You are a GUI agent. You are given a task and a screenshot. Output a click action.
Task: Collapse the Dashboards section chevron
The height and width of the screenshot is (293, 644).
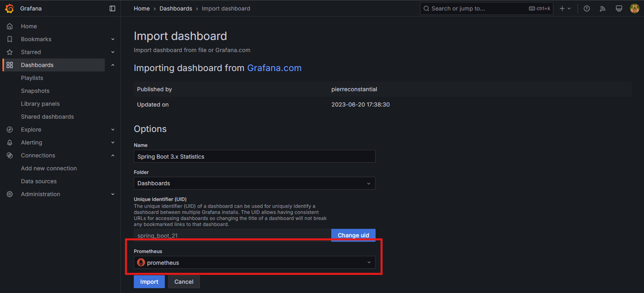click(113, 65)
